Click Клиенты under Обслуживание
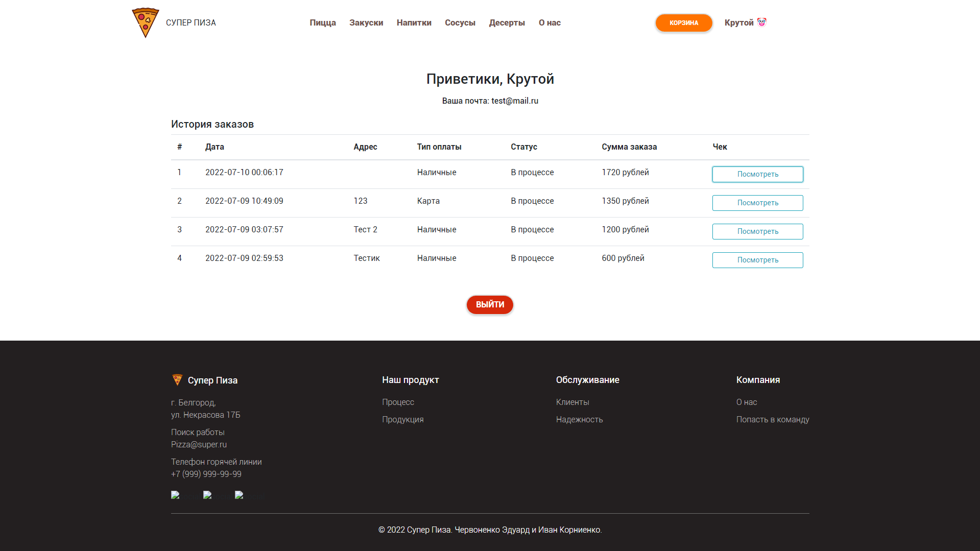Image resolution: width=980 pixels, height=551 pixels. click(x=572, y=402)
